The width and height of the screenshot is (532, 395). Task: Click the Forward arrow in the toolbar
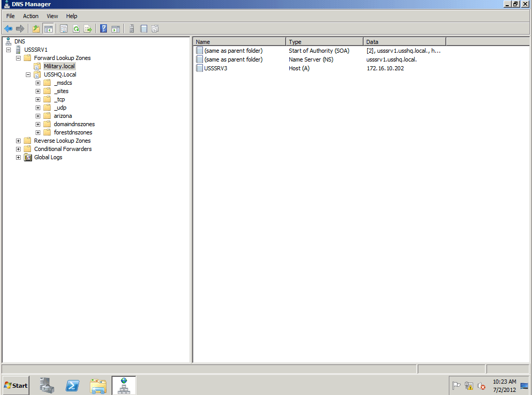coord(20,29)
